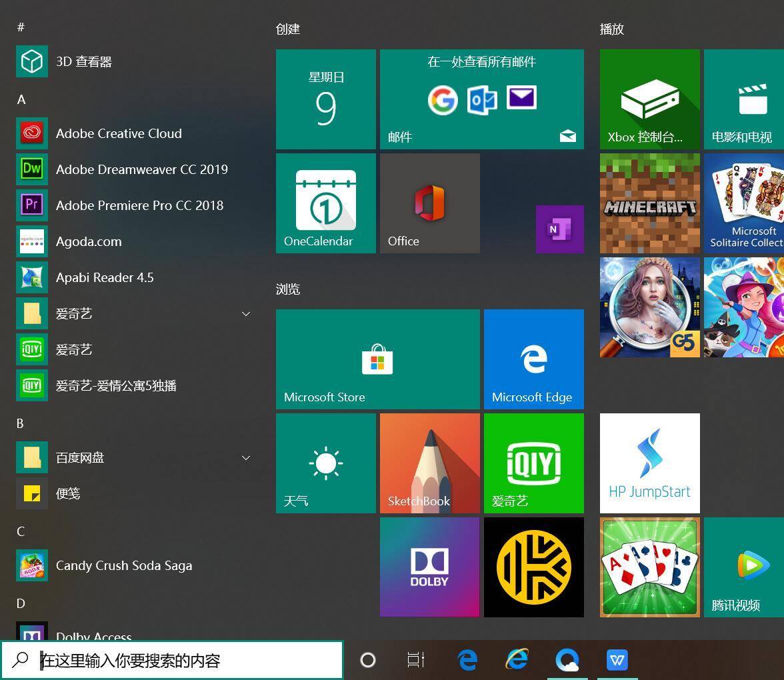784x680 pixels.
Task: Open the 电影和电视 tile
Action: point(744,99)
